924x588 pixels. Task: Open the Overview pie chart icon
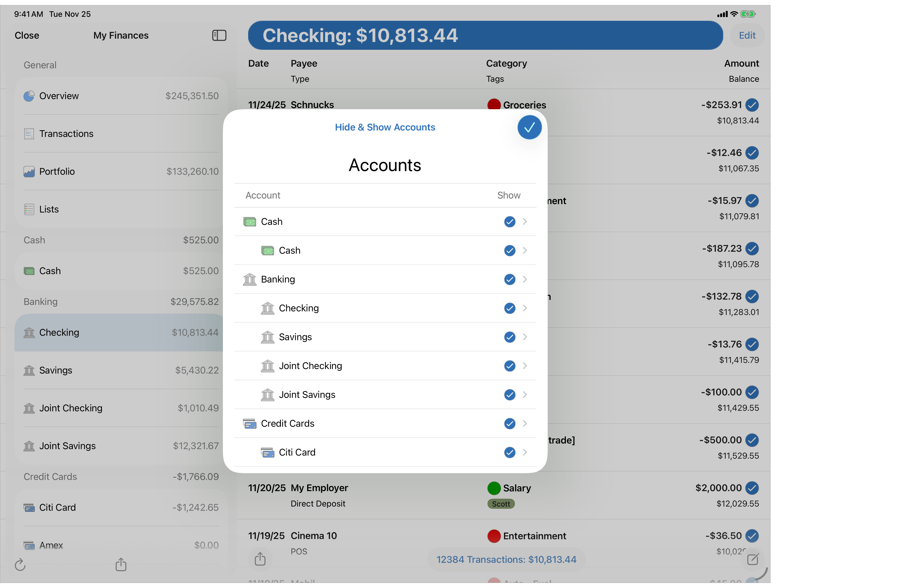pos(29,96)
